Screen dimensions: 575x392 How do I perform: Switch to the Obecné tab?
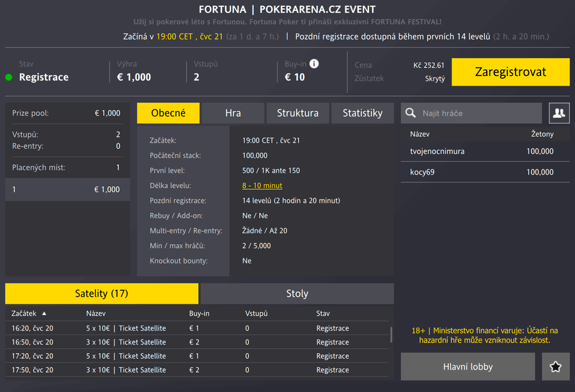point(168,113)
